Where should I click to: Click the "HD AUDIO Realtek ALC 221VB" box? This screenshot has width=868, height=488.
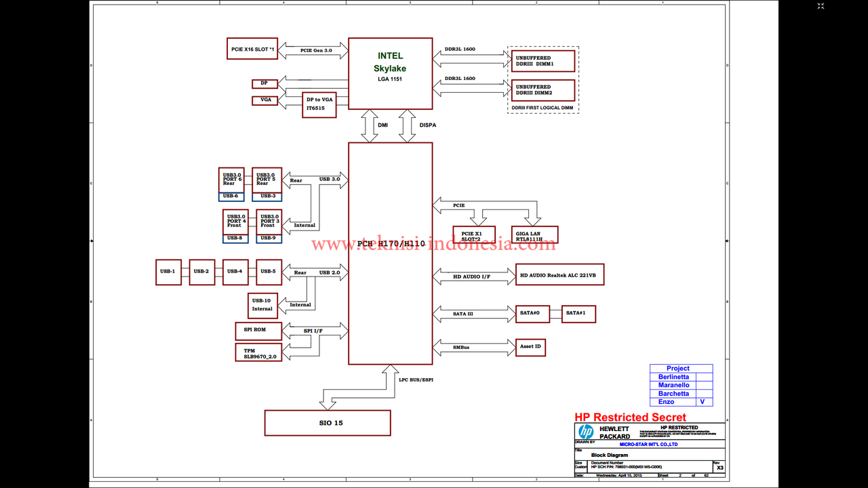560,274
